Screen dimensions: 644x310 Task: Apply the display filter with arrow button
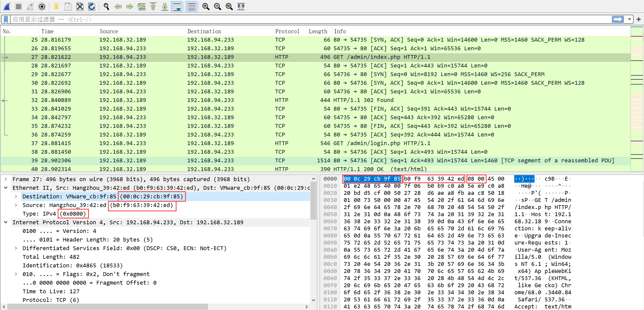click(x=618, y=19)
